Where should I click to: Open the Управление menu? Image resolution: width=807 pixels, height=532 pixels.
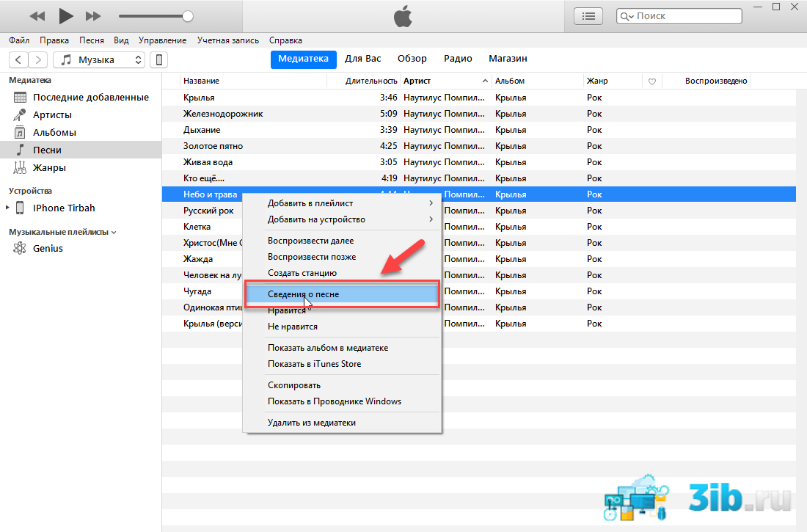click(162, 40)
